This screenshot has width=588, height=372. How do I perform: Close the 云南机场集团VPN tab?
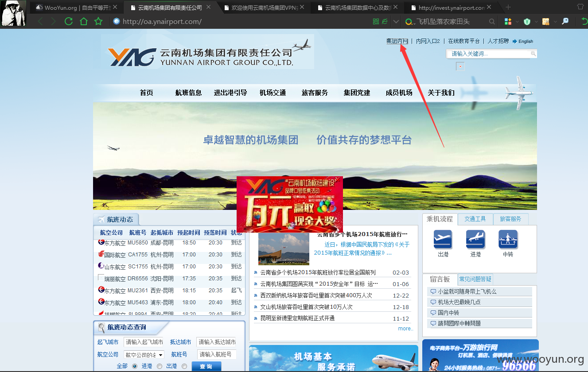(x=302, y=8)
